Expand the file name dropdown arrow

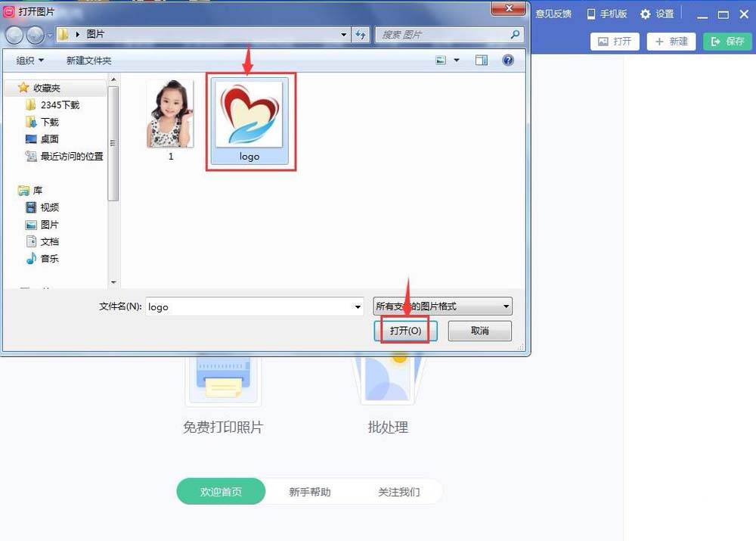(x=358, y=306)
